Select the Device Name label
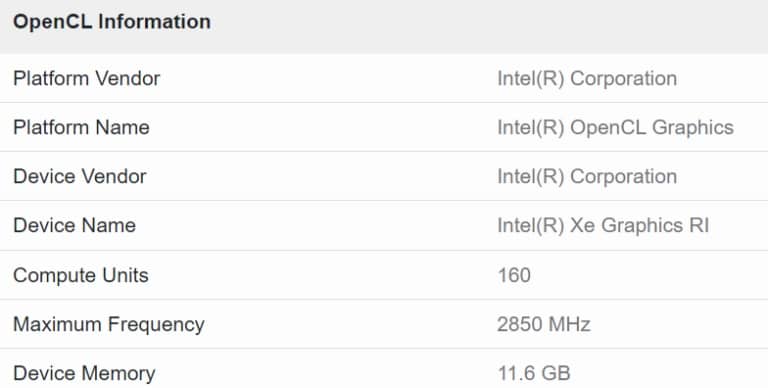Screen dimensions: 768x388 [74, 225]
